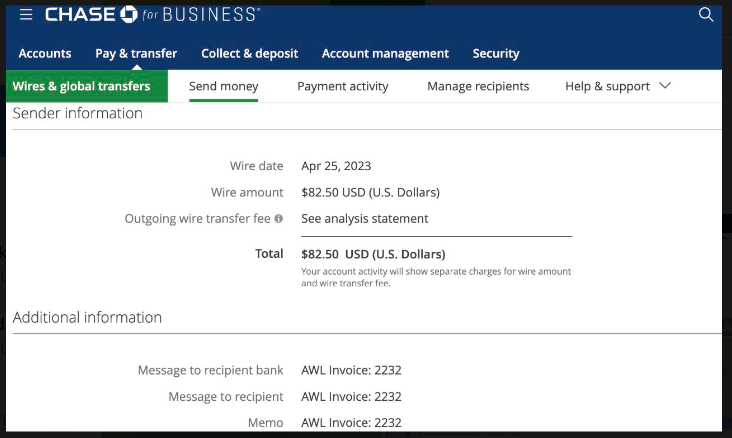
Task: Click the search magnifier icon
Action: pyautogui.click(x=706, y=14)
